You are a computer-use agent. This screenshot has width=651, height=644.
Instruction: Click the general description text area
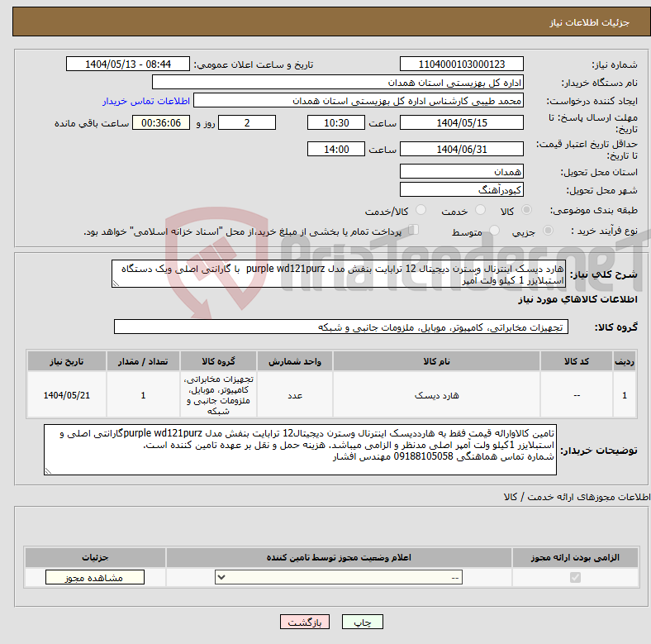339,274
